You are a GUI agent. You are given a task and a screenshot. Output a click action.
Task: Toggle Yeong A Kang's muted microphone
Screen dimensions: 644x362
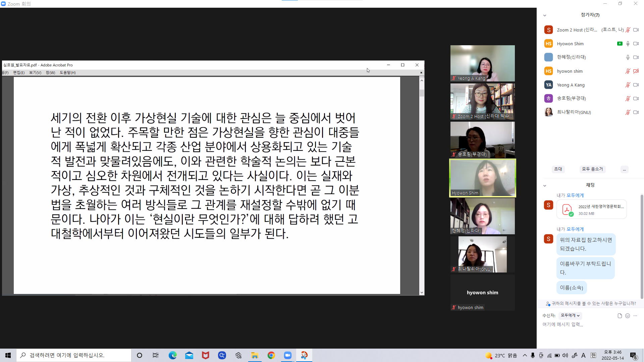pos(628,85)
